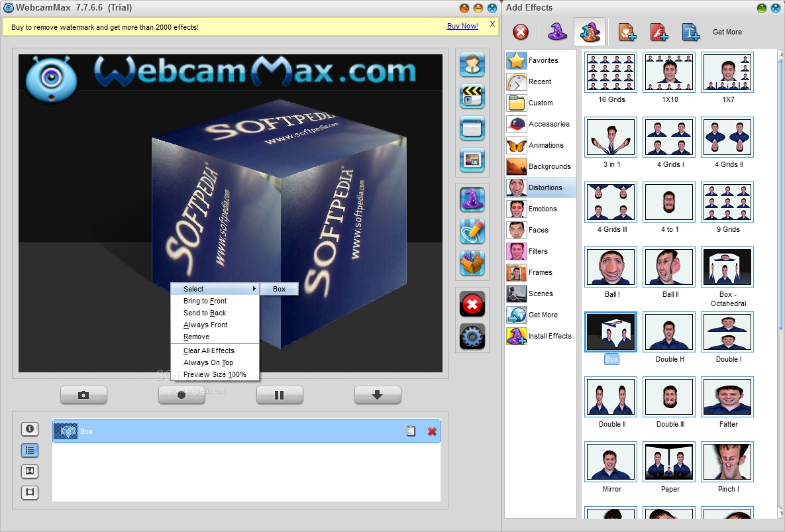The image size is (785, 532).
Task: Remove the Box effect with red X
Action: tap(432, 431)
